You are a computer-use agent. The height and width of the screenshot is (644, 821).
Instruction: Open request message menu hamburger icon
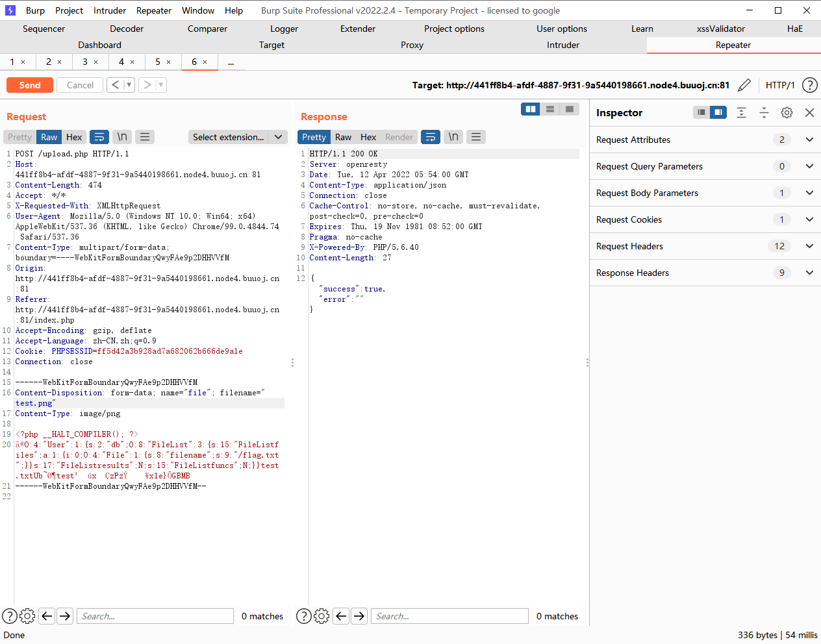tap(145, 137)
